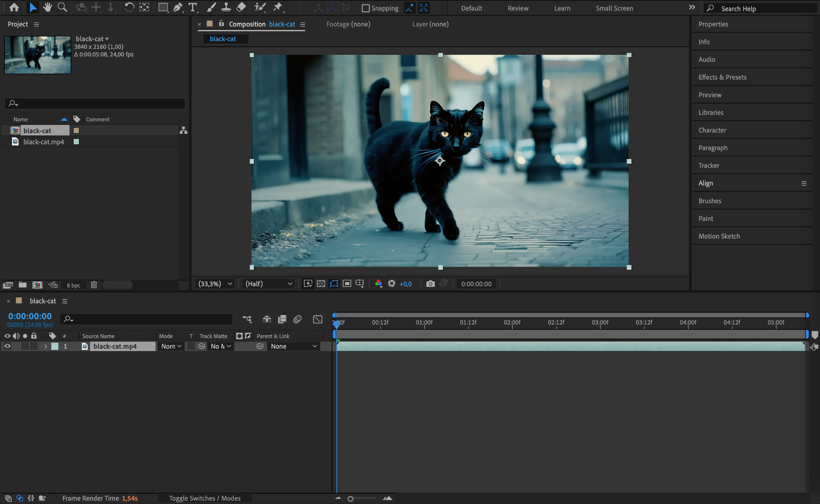Image resolution: width=820 pixels, height=504 pixels.
Task: Click the current time 0:00:00:00 display
Action: click(30, 316)
